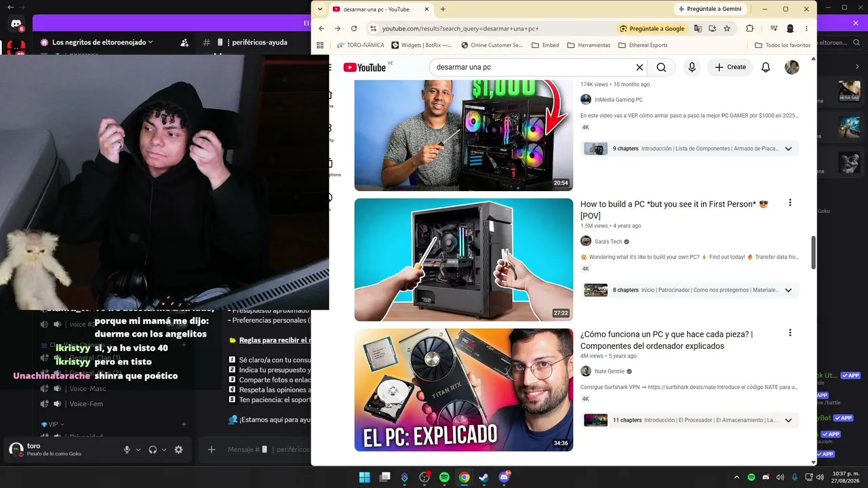The image size is (868, 488).
Task: Open Spotify from the taskbar
Action: pyautogui.click(x=444, y=477)
